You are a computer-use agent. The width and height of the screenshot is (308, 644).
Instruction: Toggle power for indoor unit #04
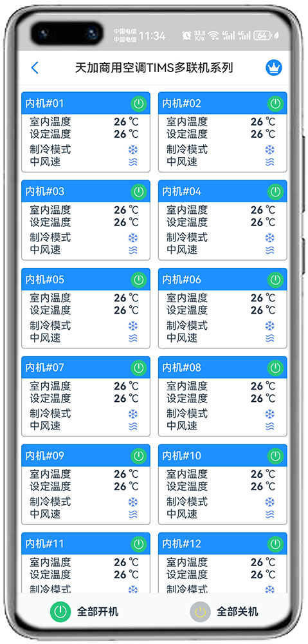(x=276, y=191)
